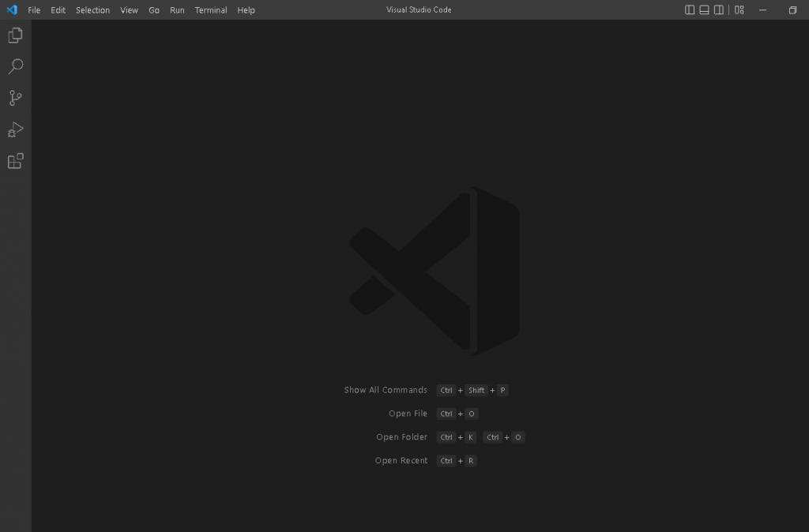The width and height of the screenshot is (809, 532).
Task: Click the R key hint for Open Recent
Action: (471, 461)
